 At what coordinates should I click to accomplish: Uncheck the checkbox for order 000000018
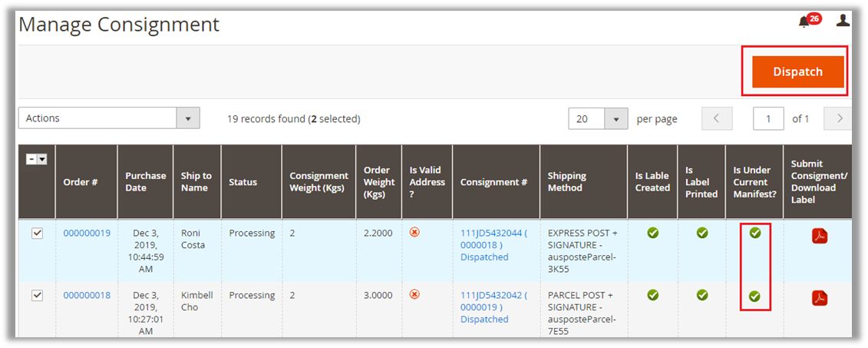click(37, 296)
